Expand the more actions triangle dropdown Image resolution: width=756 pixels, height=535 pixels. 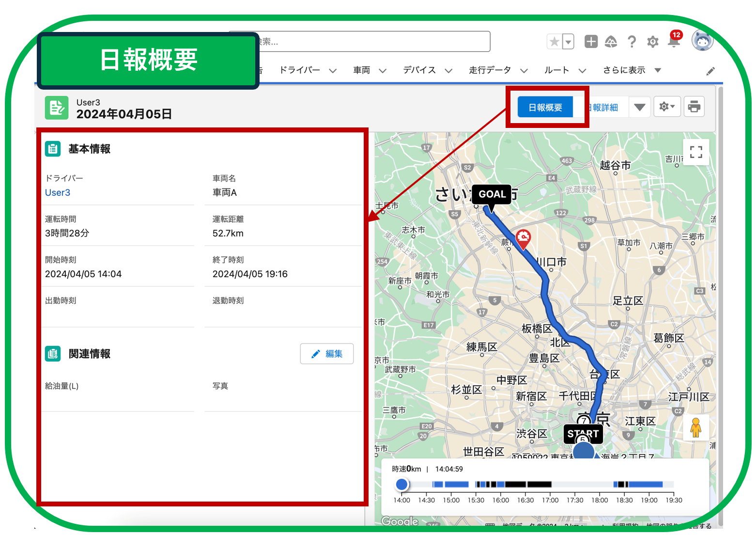[x=639, y=107]
